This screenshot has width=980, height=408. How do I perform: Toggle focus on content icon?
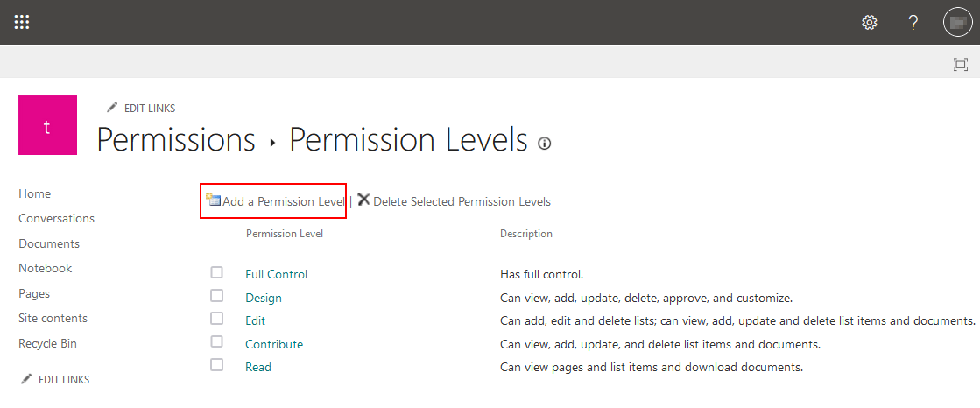tap(960, 64)
